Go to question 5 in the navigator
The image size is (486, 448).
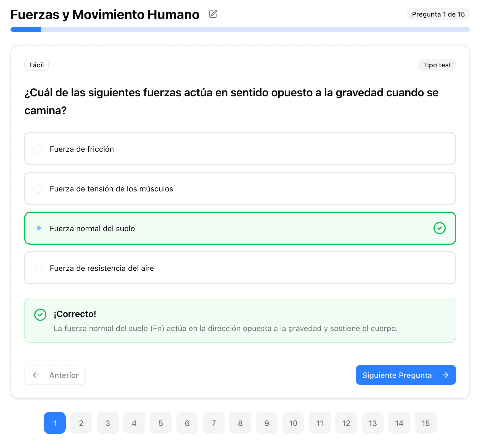pos(161,423)
